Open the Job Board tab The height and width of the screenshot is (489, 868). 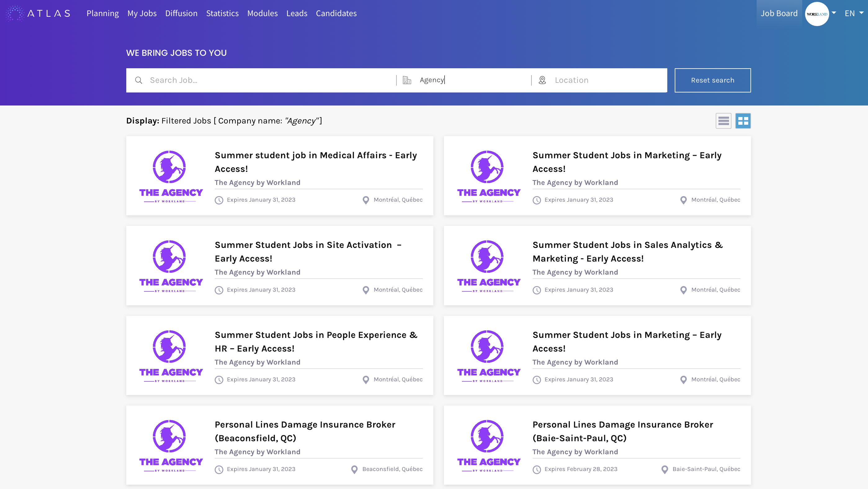pos(779,13)
